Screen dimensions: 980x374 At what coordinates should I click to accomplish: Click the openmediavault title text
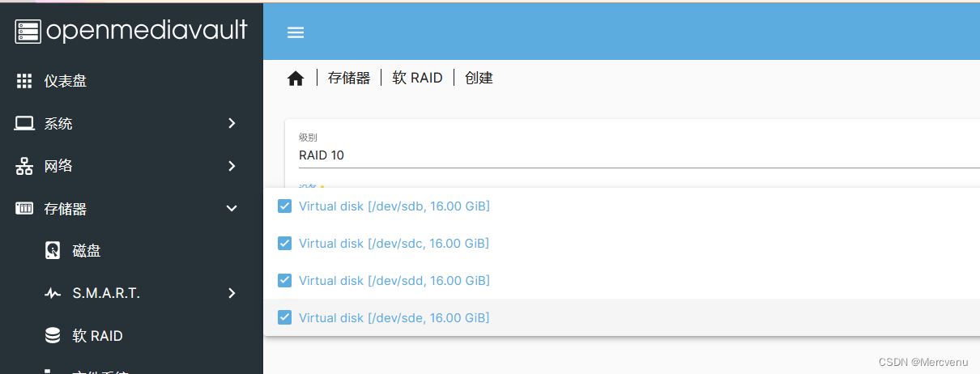pos(147,31)
